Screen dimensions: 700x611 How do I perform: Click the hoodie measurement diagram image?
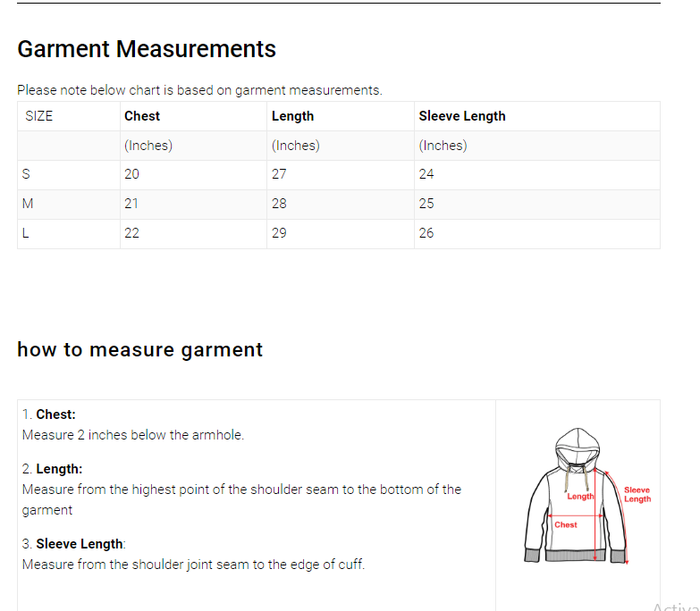578,495
